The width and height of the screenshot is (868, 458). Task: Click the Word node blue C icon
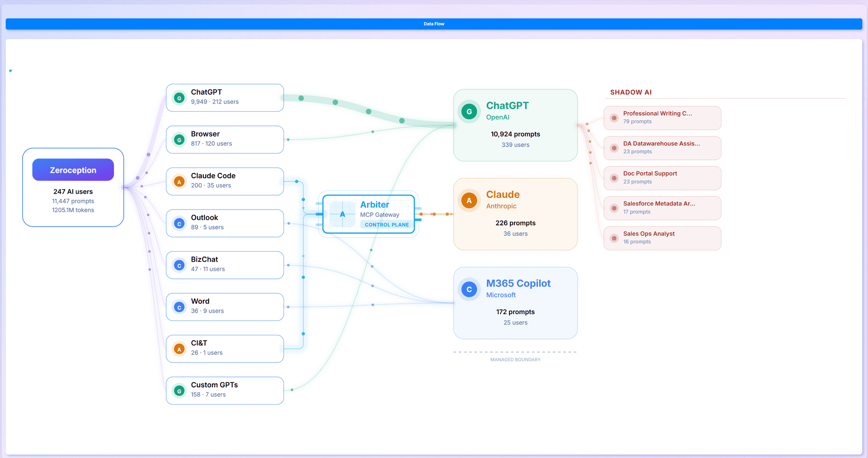click(x=179, y=307)
